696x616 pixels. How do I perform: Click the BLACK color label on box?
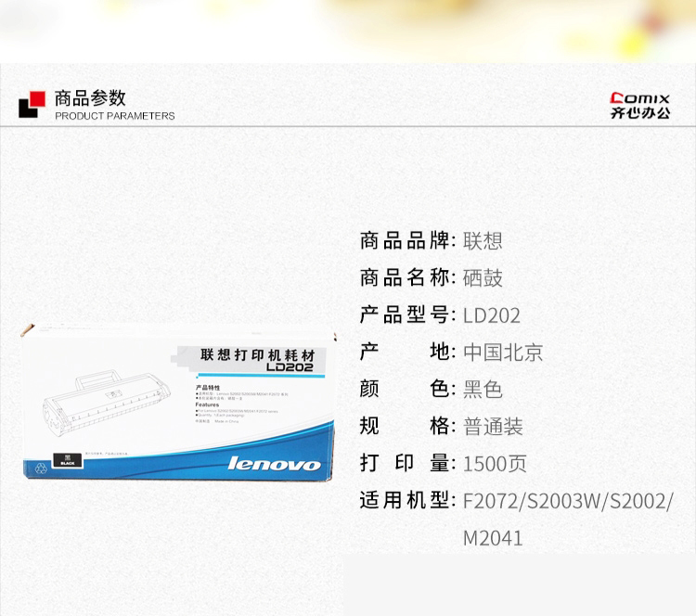click(68, 460)
